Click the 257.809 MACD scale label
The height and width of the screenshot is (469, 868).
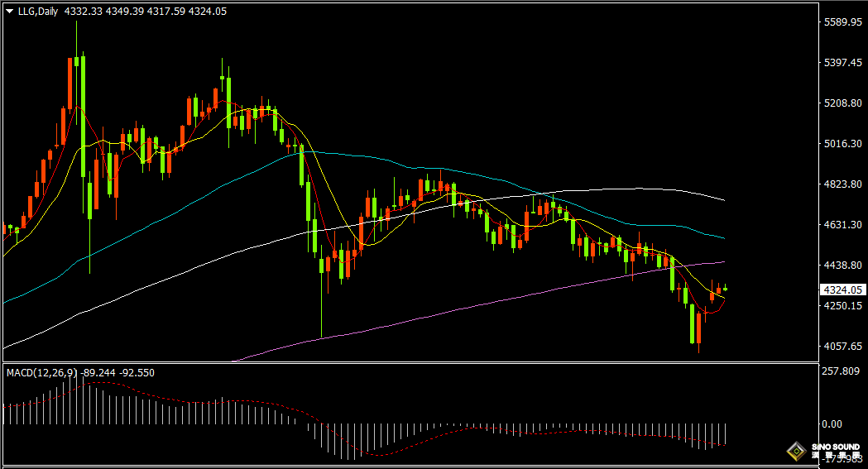(841, 371)
